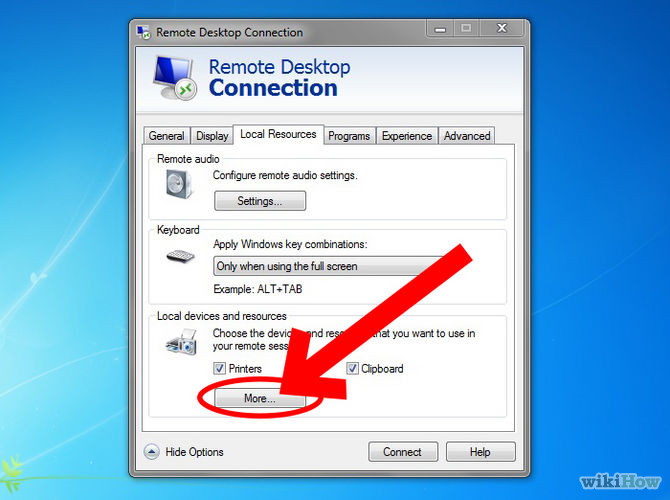Click the Remote Desktop Connection title text
This screenshot has height=500, width=670.
click(229, 32)
